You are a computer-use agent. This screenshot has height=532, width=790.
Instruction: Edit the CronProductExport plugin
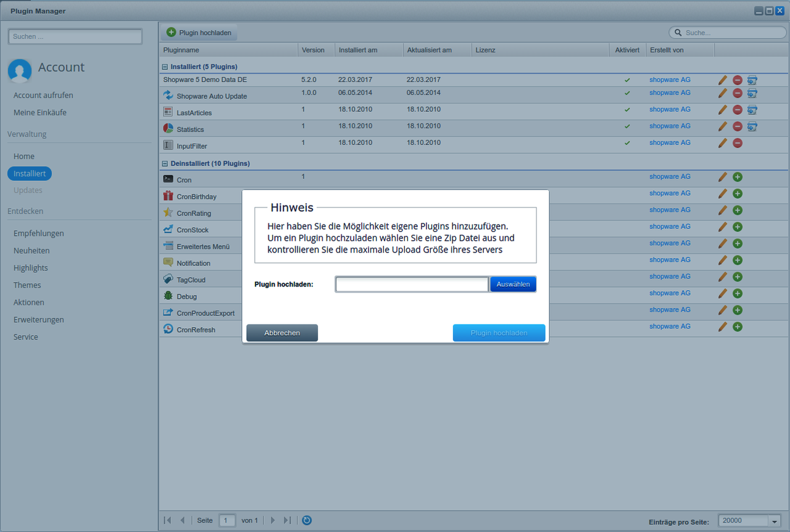pos(723,310)
